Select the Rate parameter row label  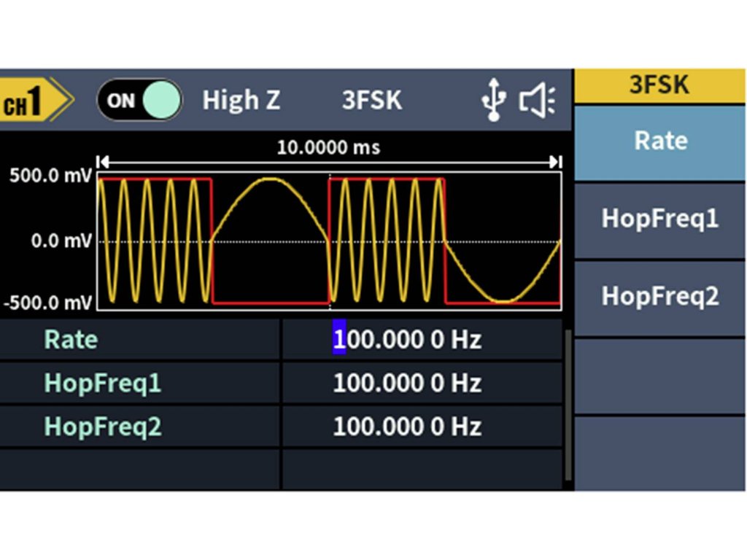[71, 340]
